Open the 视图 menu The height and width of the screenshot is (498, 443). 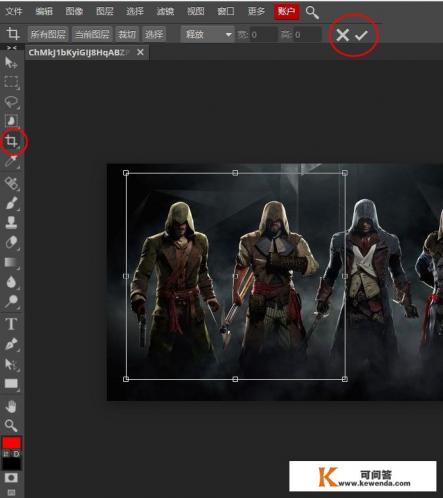(x=196, y=11)
